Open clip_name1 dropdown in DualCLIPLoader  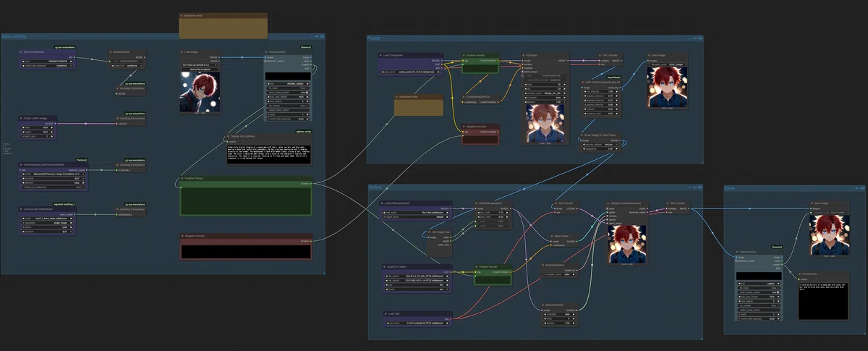pyautogui.click(x=417, y=276)
